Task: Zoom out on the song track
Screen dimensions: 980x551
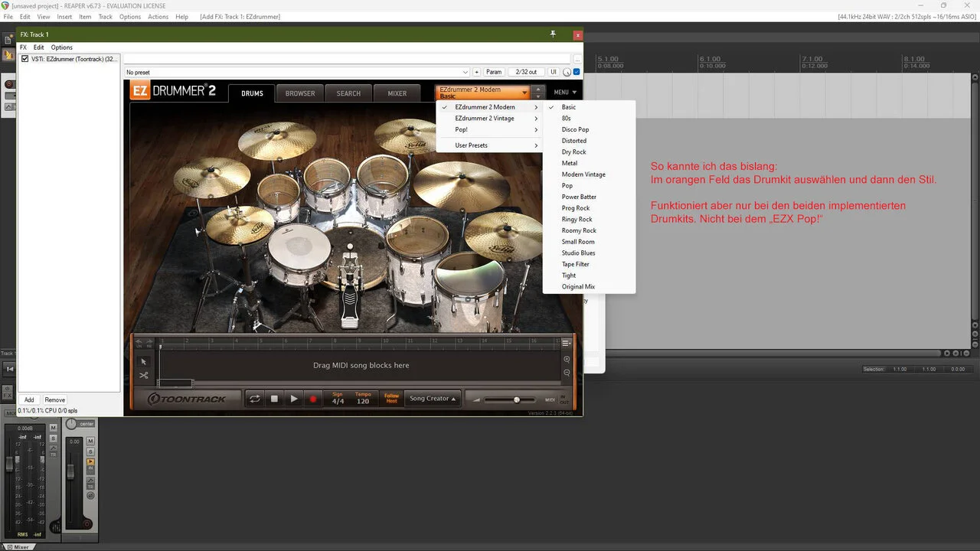Action: point(567,373)
